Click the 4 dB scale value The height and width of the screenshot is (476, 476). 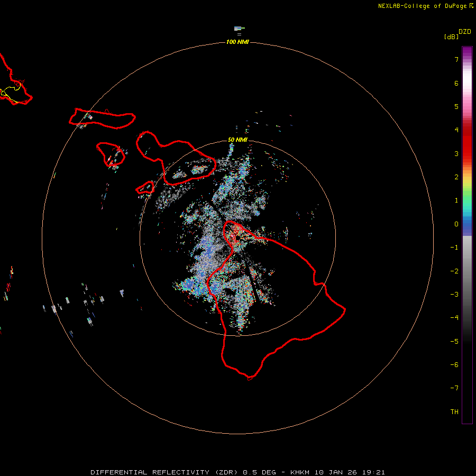point(456,130)
